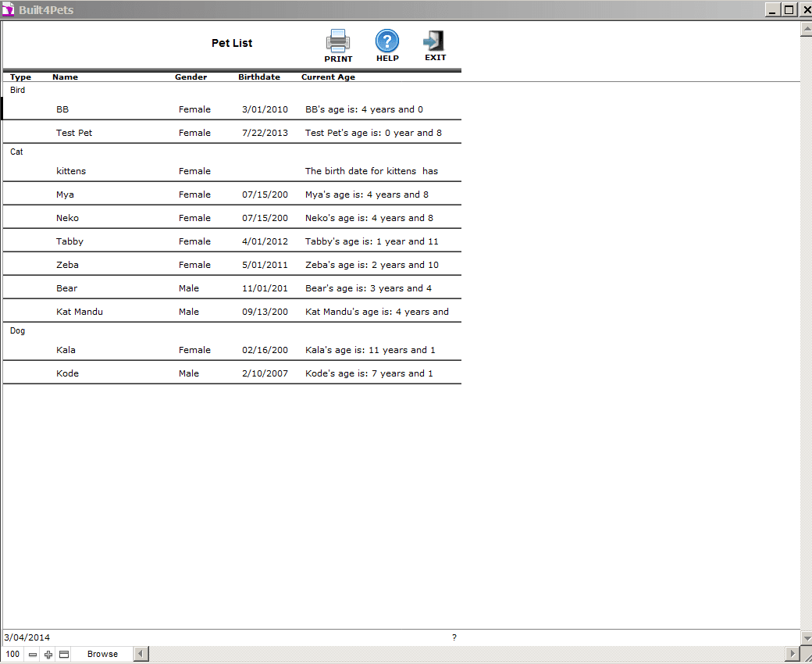Image resolution: width=812 pixels, height=664 pixels.
Task: Click the Built4Pets title bar app icon
Action: click(9, 10)
